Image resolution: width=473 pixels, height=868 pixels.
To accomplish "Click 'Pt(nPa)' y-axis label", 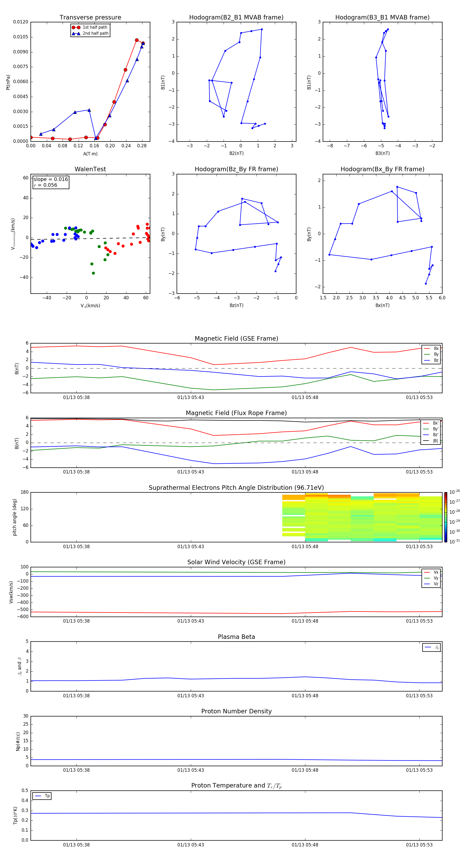I will (8, 82).
